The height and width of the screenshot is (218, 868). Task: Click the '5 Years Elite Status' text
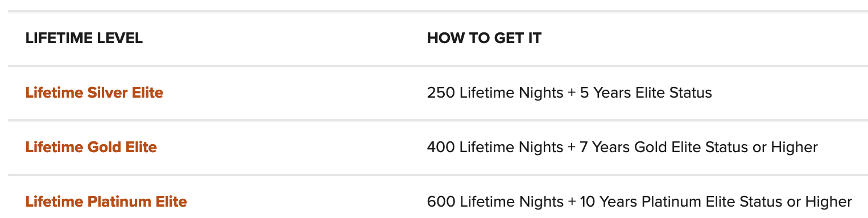(x=646, y=93)
